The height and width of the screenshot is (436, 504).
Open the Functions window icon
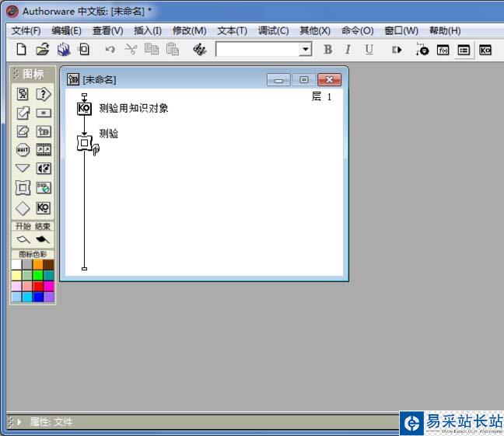[443, 50]
